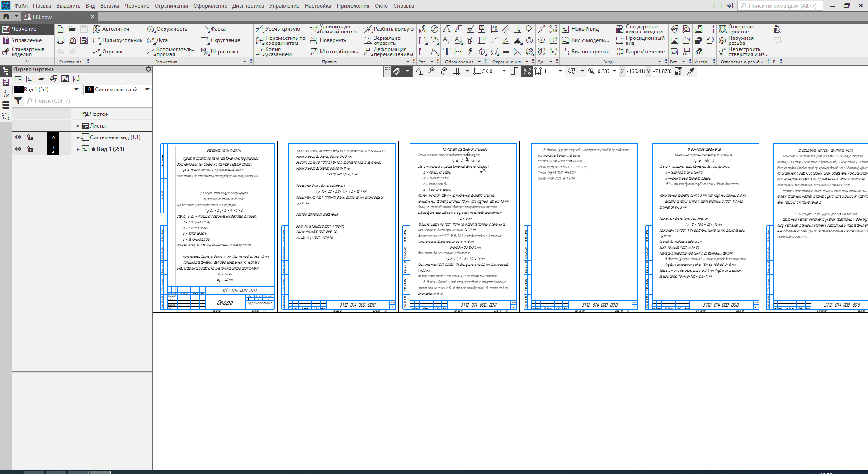
Task: Select the Автолиния drawing tool
Action: coord(111,29)
